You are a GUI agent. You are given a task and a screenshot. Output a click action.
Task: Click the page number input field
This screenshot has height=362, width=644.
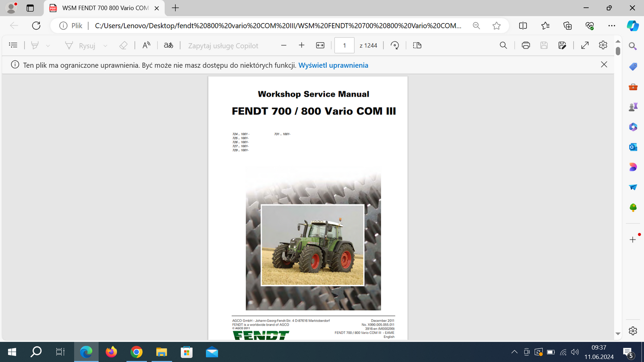pos(344,45)
